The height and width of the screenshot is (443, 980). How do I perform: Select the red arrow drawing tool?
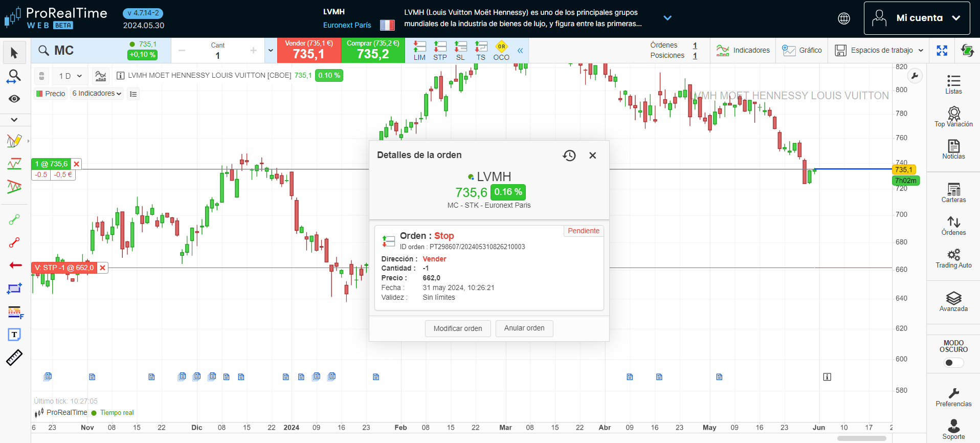coord(15,265)
